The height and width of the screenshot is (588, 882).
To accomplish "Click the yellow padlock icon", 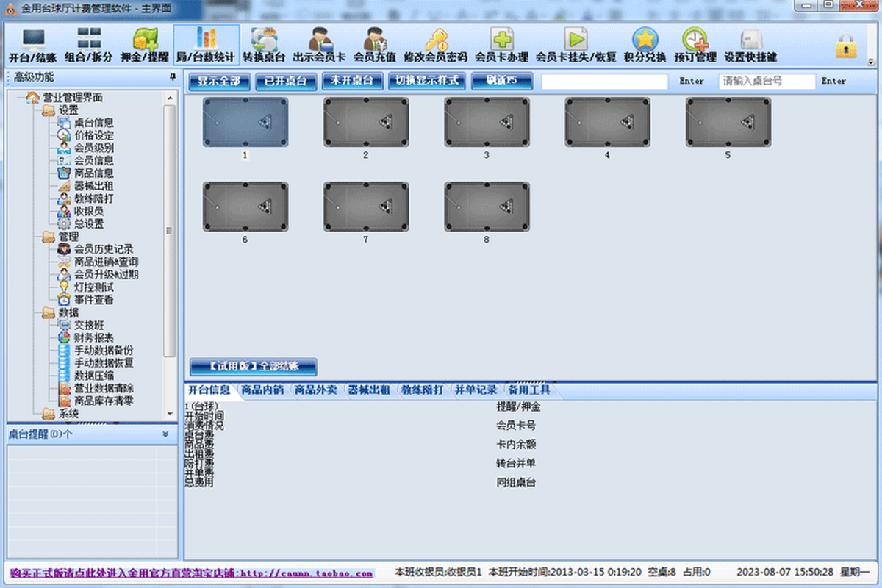I will (x=846, y=46).
